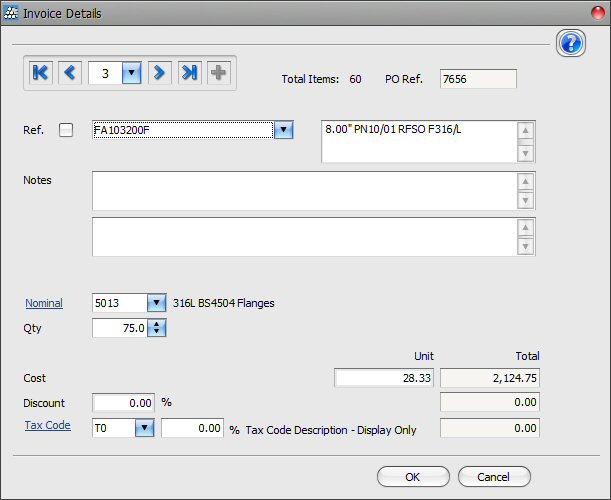Click the tax rate percent field
This screenshot has height=500, width=611.
click(192, 428)
